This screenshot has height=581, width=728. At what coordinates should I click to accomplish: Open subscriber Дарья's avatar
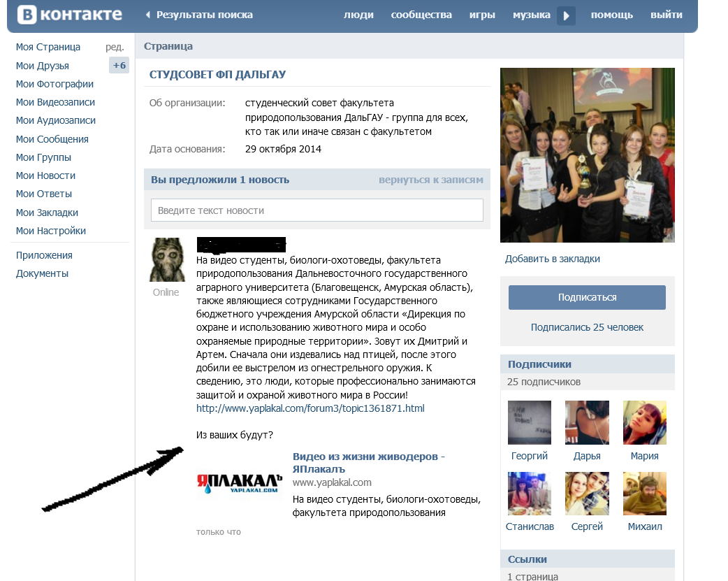[587, 422]
